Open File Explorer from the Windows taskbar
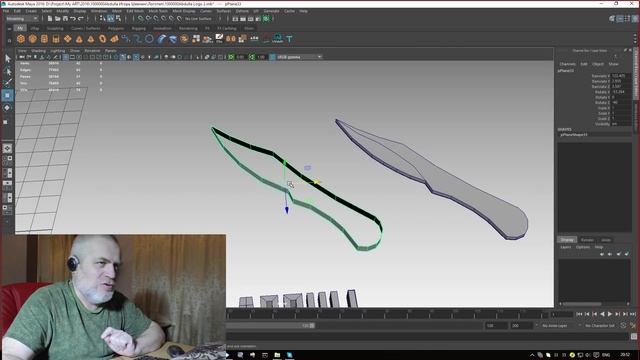The width and height of the screenshot is (640, 360). tap(277, 355)
